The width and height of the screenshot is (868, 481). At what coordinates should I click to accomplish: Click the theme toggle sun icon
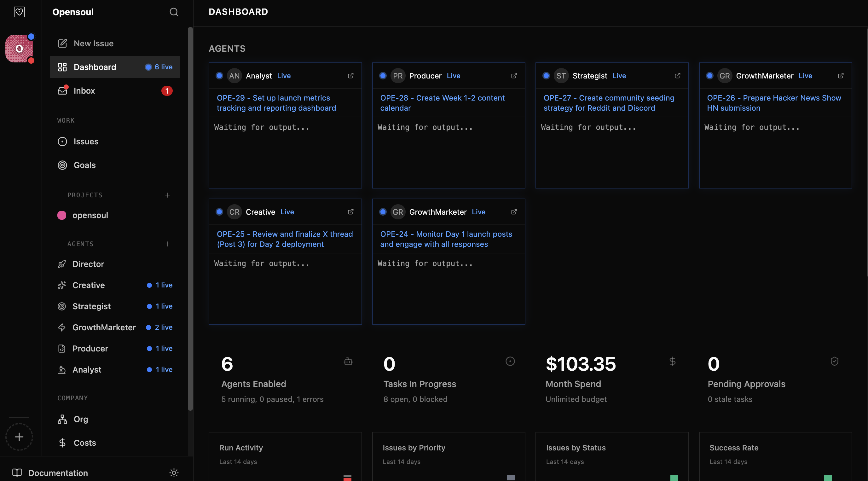click(x=174, y=472)
